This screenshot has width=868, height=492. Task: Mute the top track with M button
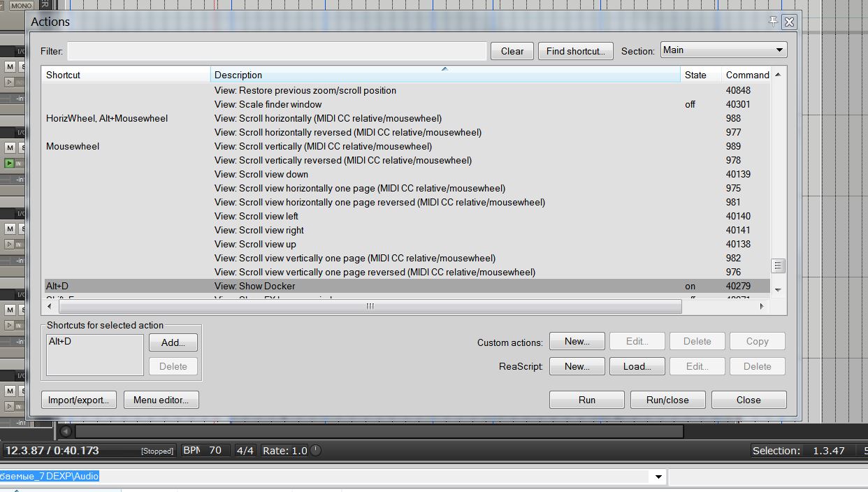(x=10, y=66)
